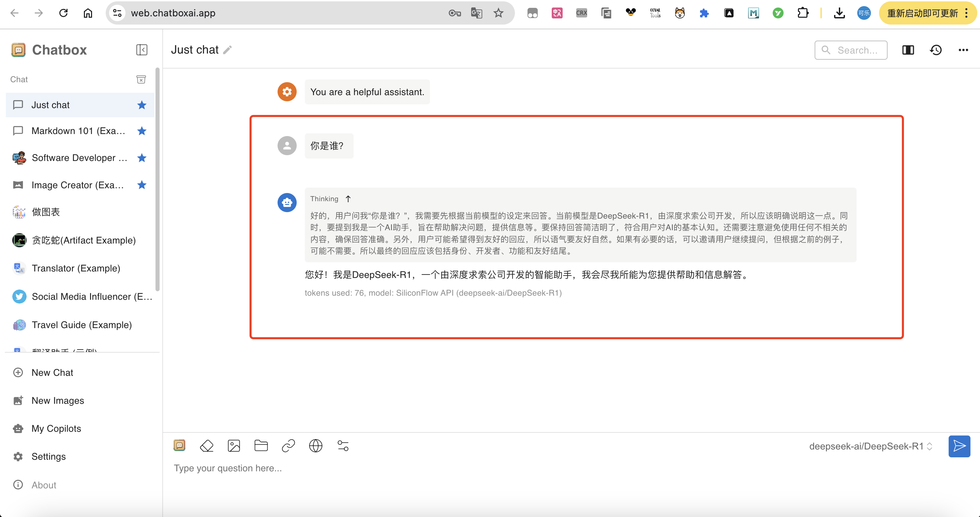Collapse the Chatbox sidebar panel icon
980x517 pixels.
[x=142, y=50]
